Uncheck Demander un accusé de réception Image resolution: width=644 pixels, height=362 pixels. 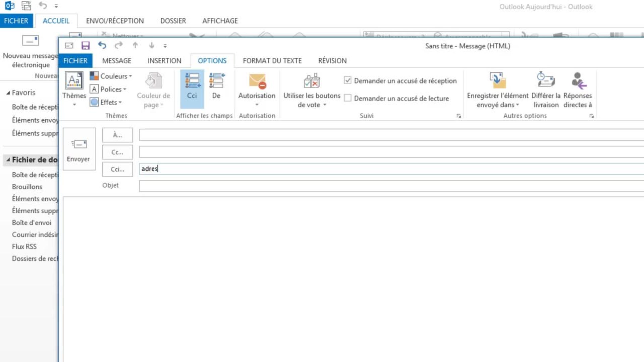point(348,80)
